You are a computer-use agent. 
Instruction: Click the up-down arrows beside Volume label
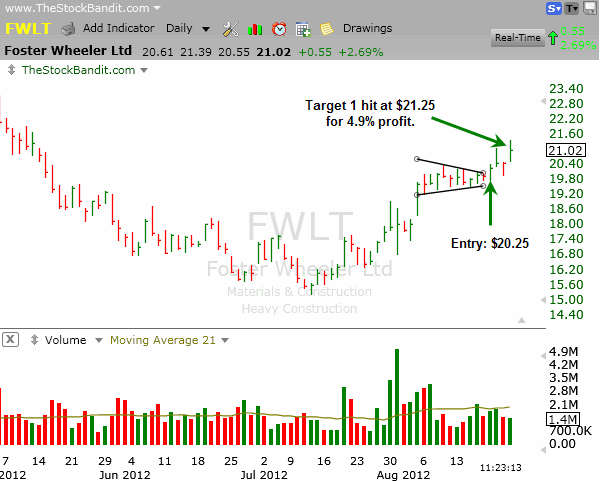click(x=34, y=340)
